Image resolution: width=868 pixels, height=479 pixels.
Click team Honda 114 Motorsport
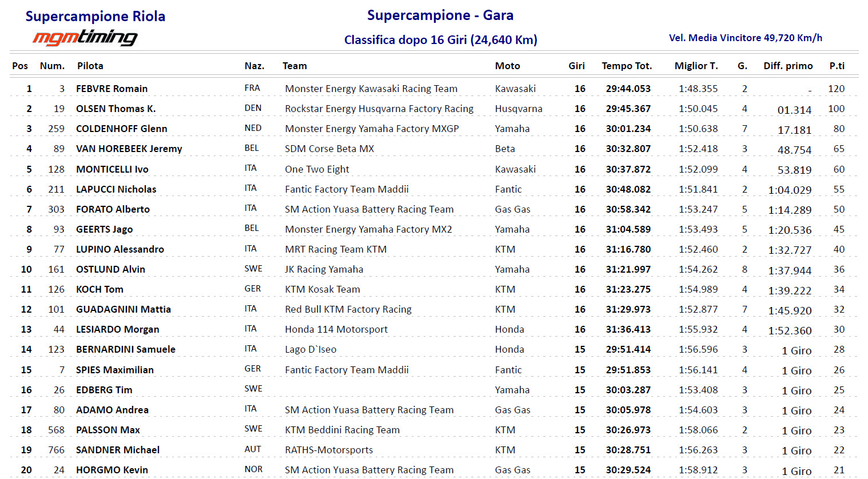[x=336, y=329]
